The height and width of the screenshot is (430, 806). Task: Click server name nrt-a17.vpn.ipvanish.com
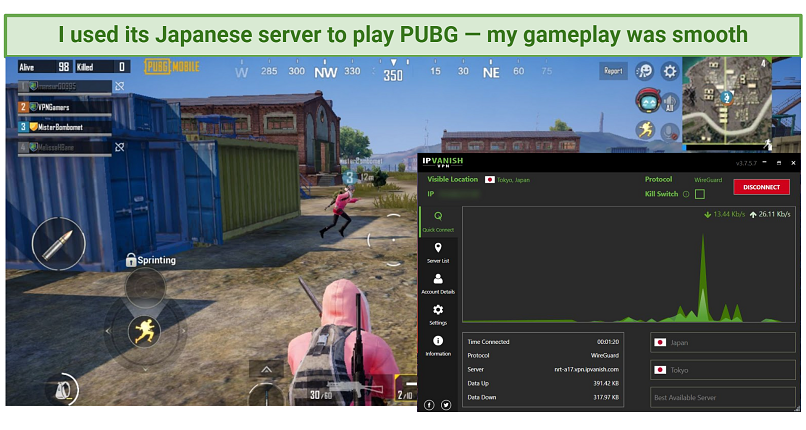click(587, 369)
